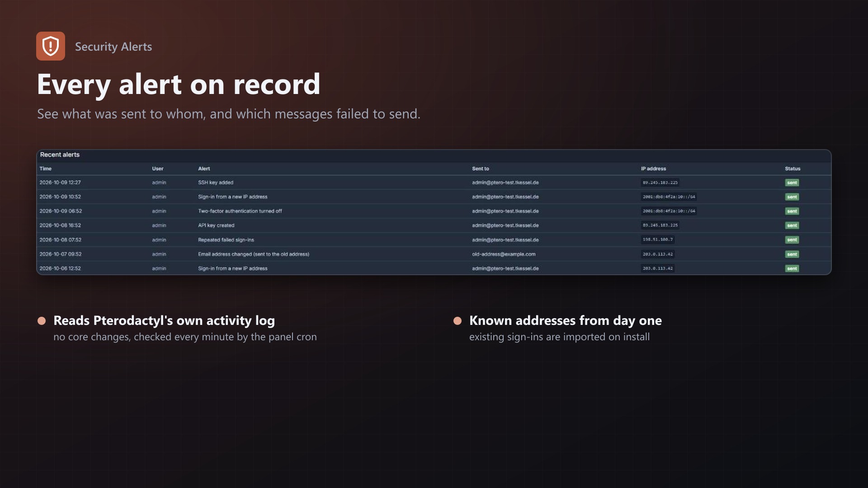
Task: Click the 2026-10-09 10:52 sign-in alert text
Action: point(233,197)
